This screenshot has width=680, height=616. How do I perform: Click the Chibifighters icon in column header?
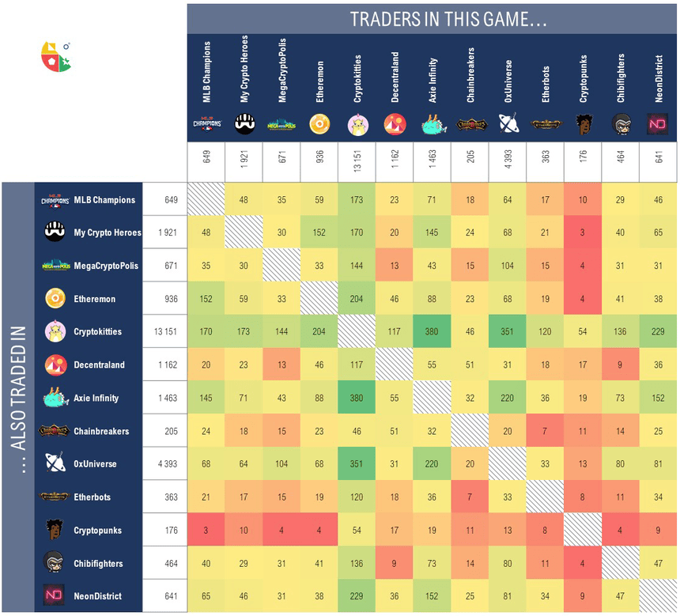pos(621,124)
